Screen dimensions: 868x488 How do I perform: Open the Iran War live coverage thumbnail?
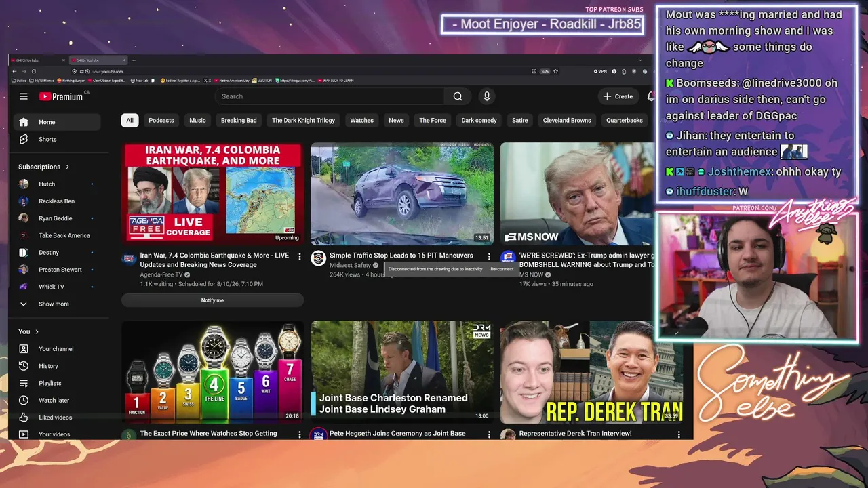click(212, 194)
